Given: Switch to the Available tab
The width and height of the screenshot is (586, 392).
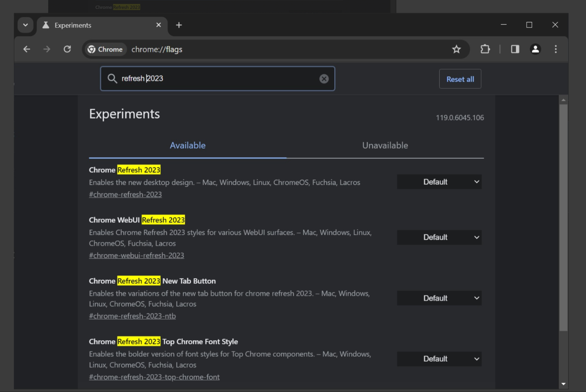Looking at the screenshot, I should tap(188, 146).
